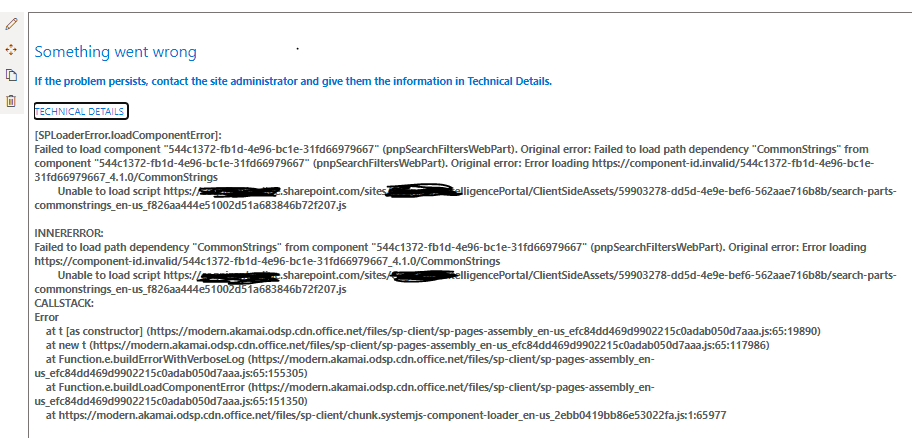Screen dimensions: 912x438
Task: Duplicate the web part using the copy icon
Action: coord(11,75)
